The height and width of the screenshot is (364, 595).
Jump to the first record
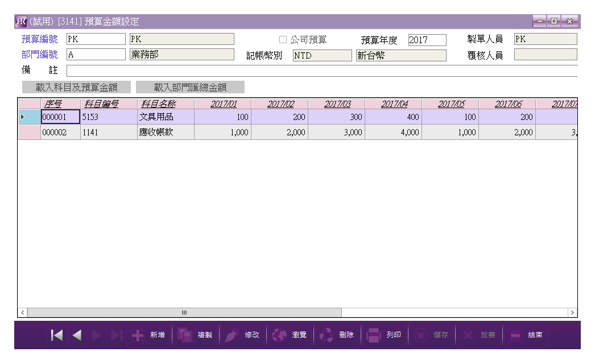[57, 336]
